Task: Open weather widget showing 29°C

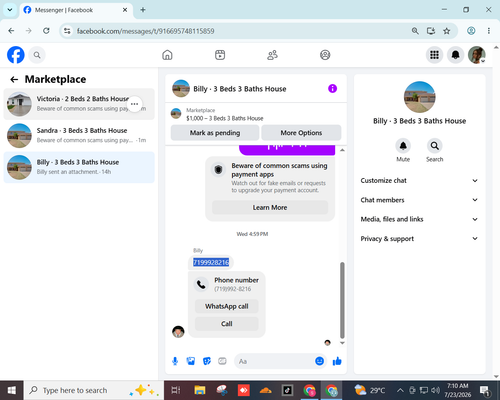Action: [x=370, y=390]
